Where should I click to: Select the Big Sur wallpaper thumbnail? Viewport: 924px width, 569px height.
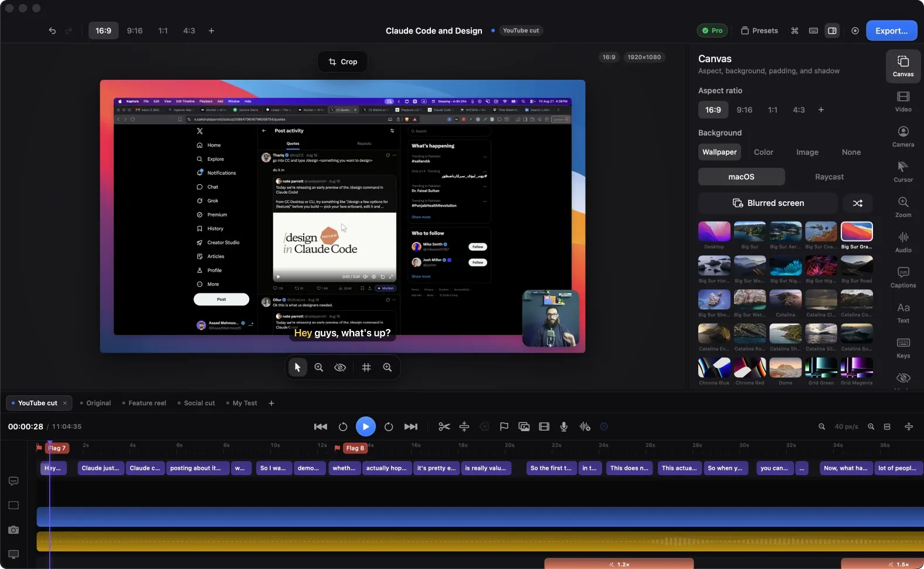click(749, 232)
